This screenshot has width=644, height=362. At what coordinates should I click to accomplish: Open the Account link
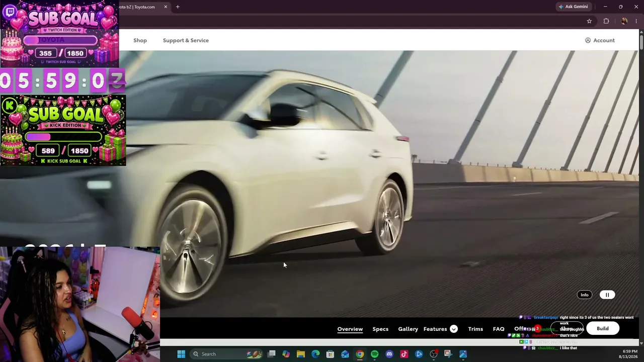pos(600,40)
